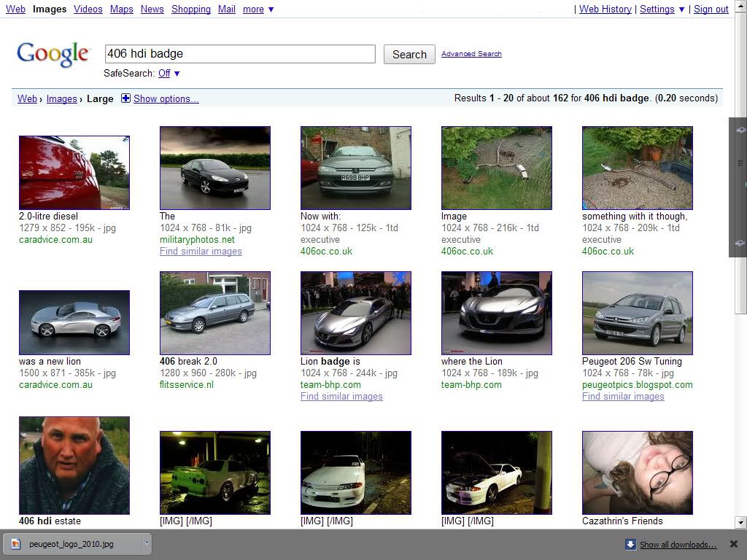Open the '406 hdi estate' man portrait thumbnail
The image size is (747, 560).
point(74,465)
